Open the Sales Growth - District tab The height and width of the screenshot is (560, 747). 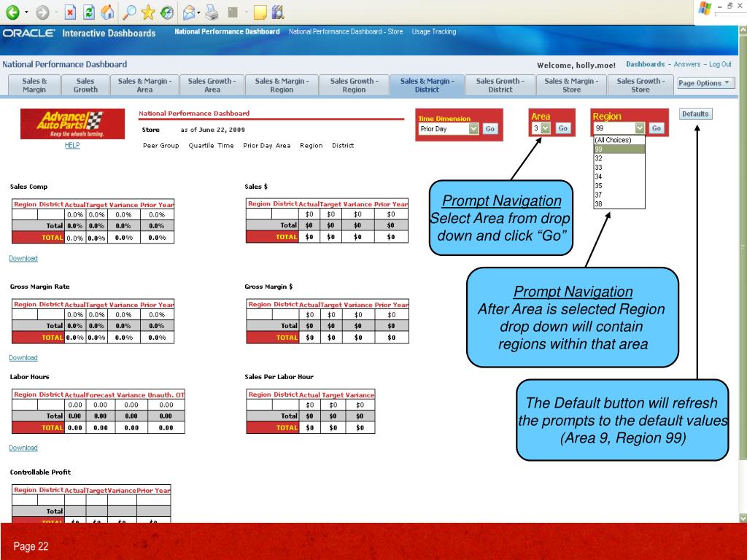(500, 85)
